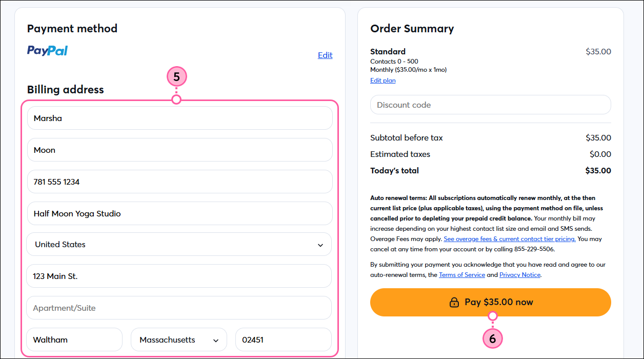Open the Terms of Service
Screen dimensions: 644x359
[461, 274]
